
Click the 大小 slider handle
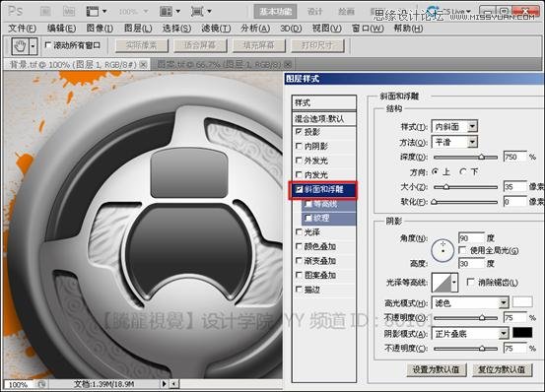(x=446, y=187)
